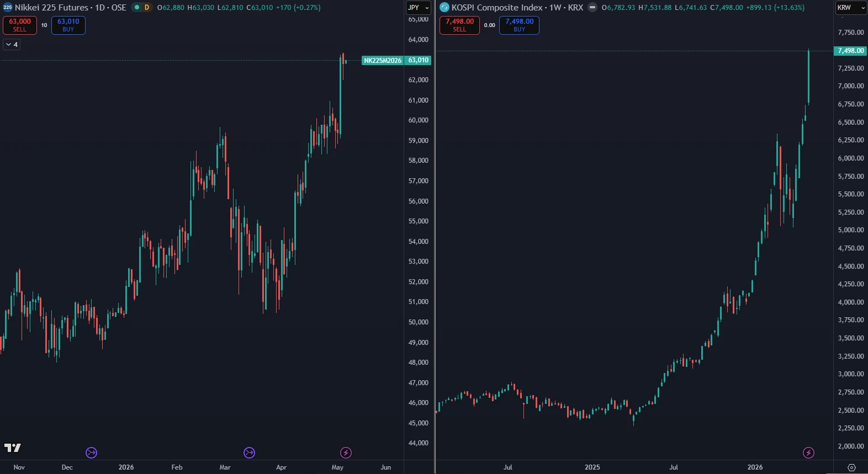The image size is (868, 474).
Task: Click the KOSPI symbol logo icon
Action: [444, 7]
